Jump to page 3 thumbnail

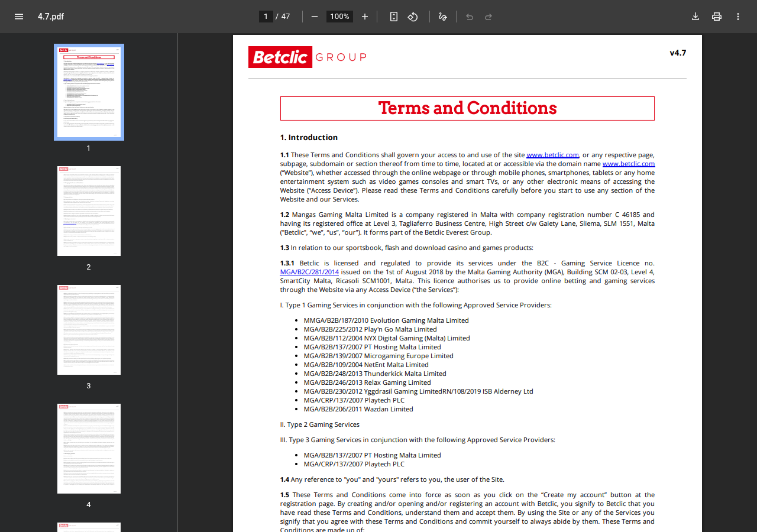(x=89, y=330)
